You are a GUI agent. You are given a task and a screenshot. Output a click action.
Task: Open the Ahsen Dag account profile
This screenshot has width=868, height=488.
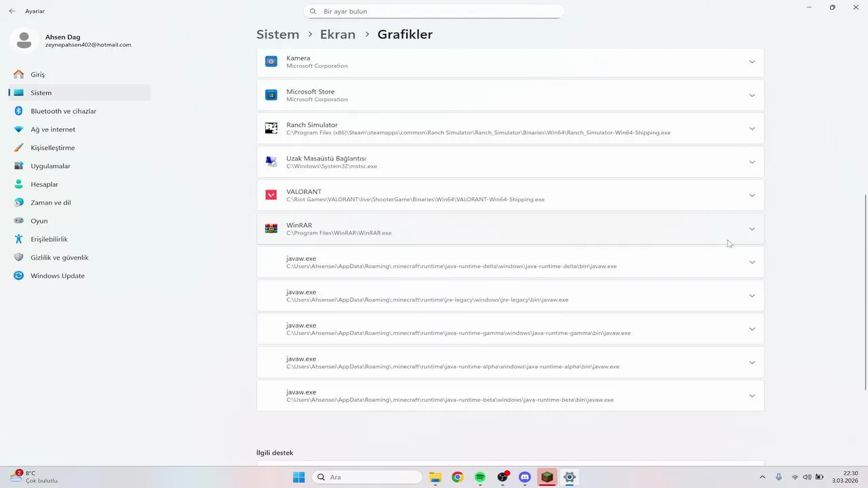click(71, 41)
